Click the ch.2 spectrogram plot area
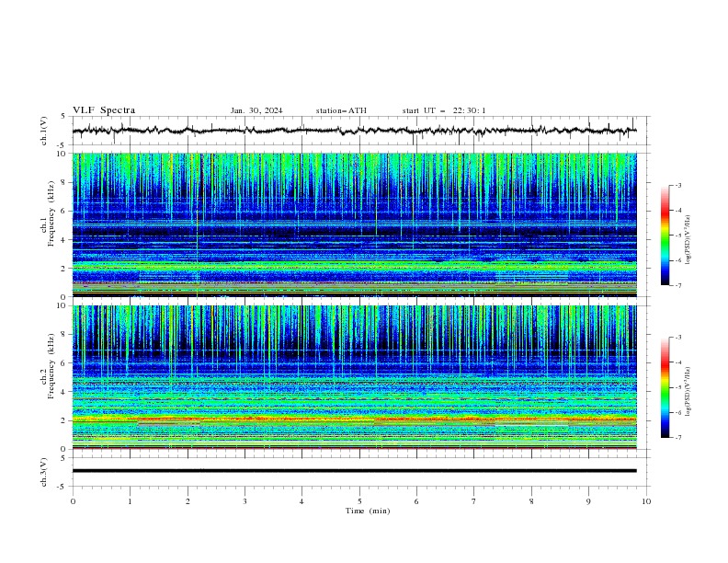The height and width of the screenshot is (563, 728). [x=354, y=377]
